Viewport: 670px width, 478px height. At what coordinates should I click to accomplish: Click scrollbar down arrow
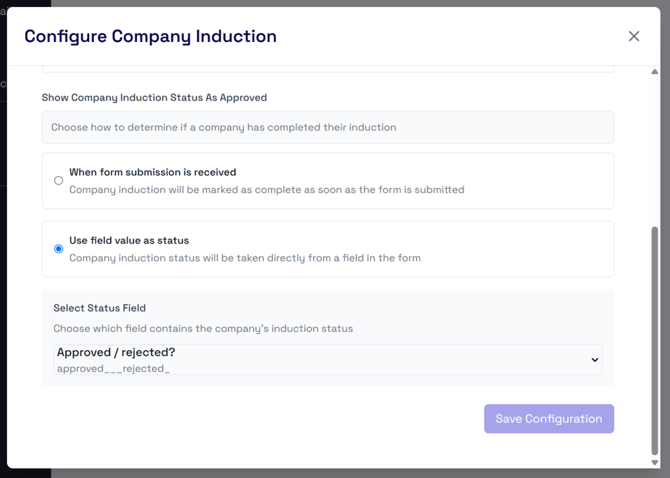pyautogui.click(x=655, y=462)
